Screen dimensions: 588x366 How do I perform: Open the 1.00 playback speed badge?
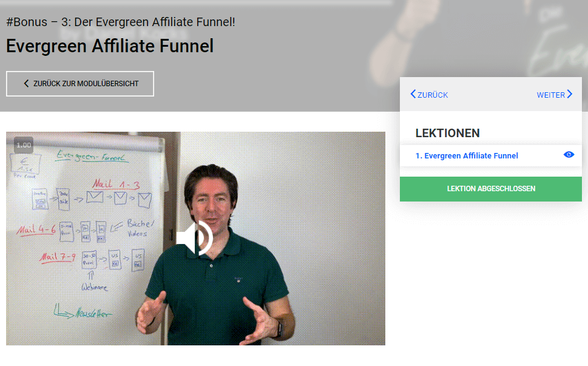tap(24, 145)
